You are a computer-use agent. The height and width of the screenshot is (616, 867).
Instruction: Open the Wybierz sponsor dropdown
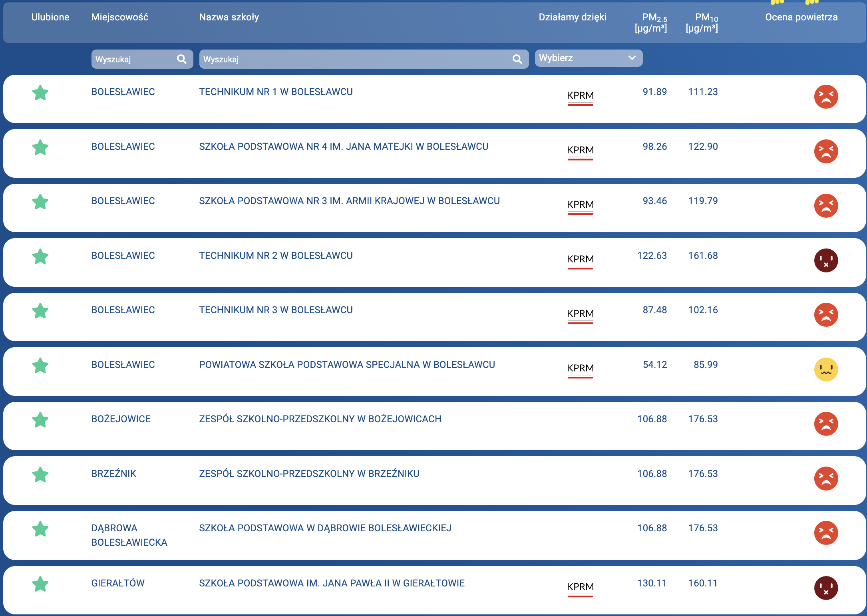coord(589,58)
